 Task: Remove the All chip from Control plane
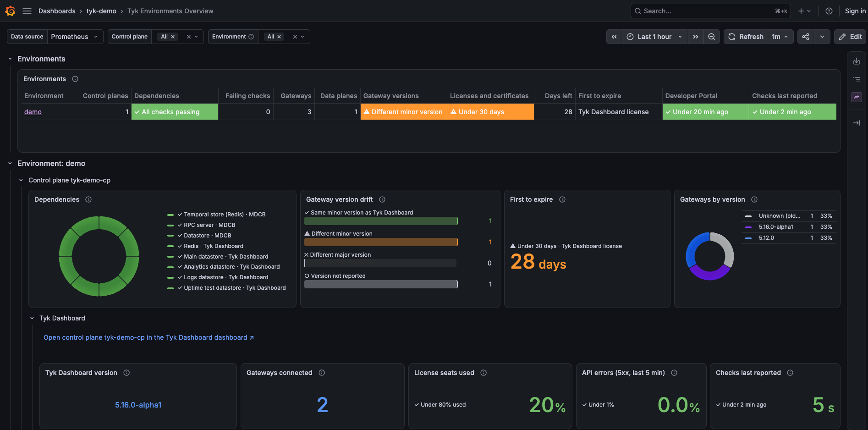[173, 37]
